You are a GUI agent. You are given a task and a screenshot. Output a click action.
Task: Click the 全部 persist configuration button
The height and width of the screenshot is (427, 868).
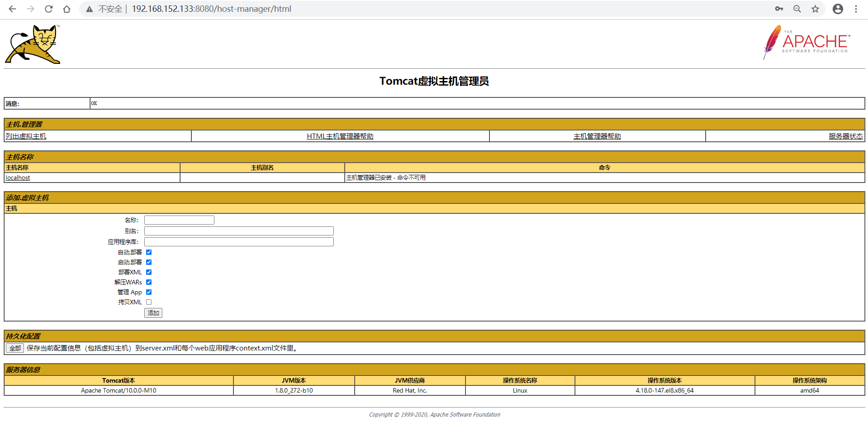15,348
